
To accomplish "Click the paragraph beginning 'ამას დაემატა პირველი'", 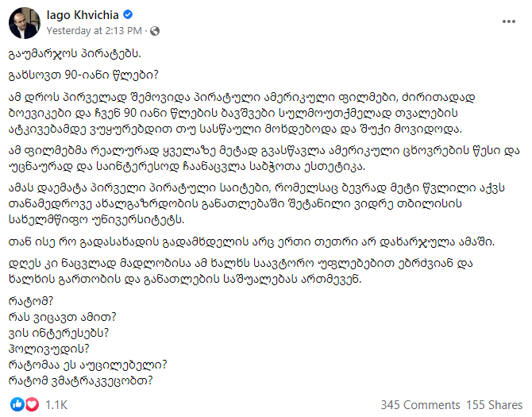I will (256, 203).
